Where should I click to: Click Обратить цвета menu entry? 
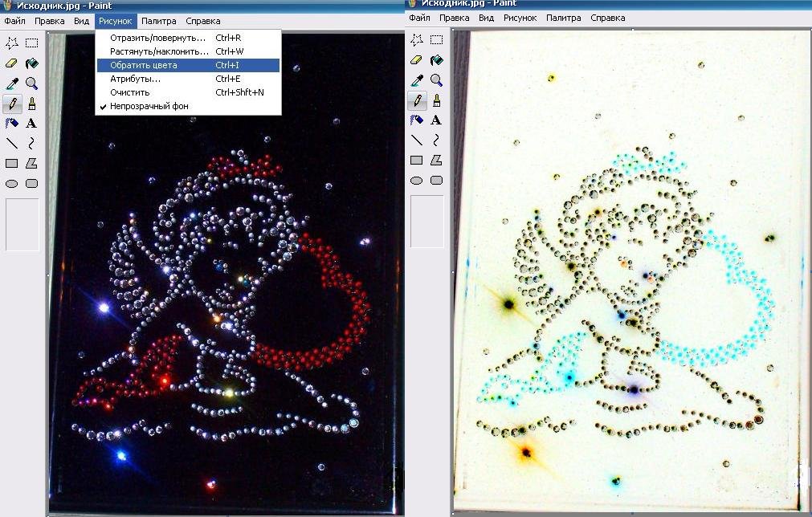[144, 65]
